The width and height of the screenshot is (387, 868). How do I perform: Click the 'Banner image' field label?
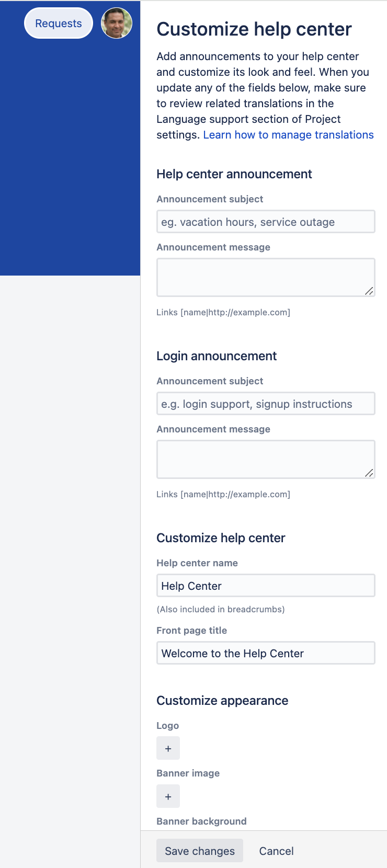pos(188,773)
